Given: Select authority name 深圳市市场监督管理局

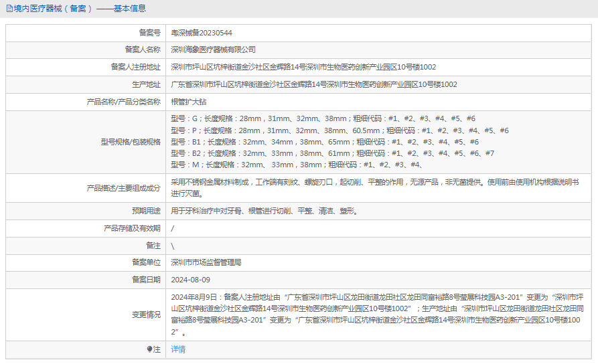Looking at the screenshot, I should 206,262.
